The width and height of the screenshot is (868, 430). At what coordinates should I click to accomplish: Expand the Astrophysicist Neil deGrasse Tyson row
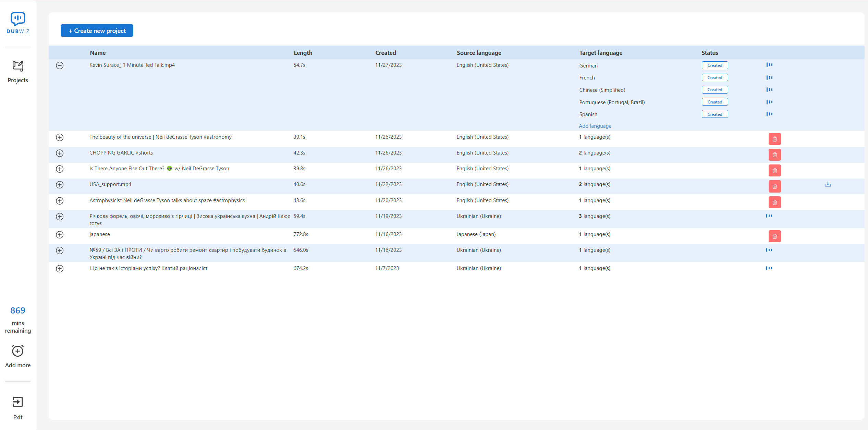click(60, 201)
